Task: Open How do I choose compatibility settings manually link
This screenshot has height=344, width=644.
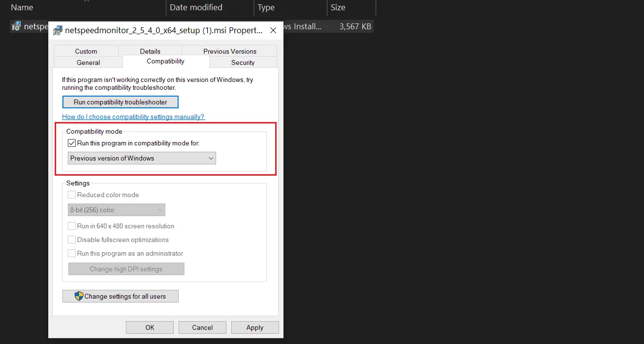Action: point(133,117)
